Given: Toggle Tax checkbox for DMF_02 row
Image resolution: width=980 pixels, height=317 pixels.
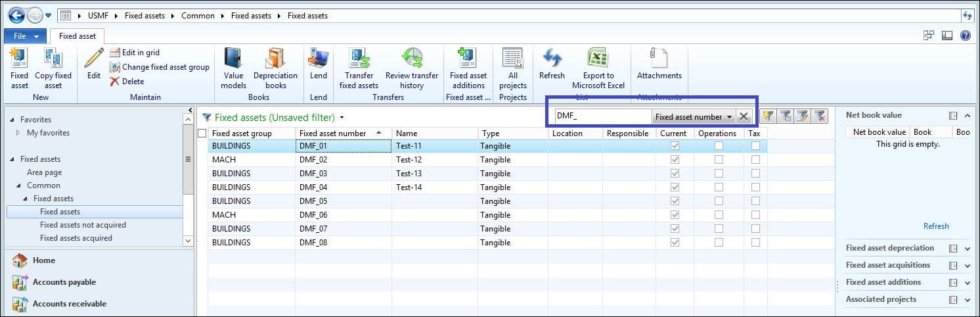Looking at the screenshot, I should (x=755, y=160).
